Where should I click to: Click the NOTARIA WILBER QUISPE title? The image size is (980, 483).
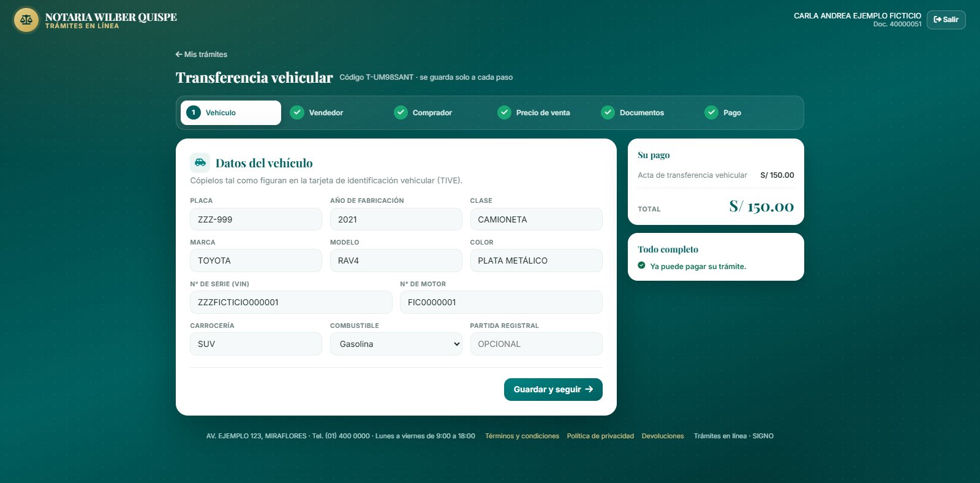[111, 17]
